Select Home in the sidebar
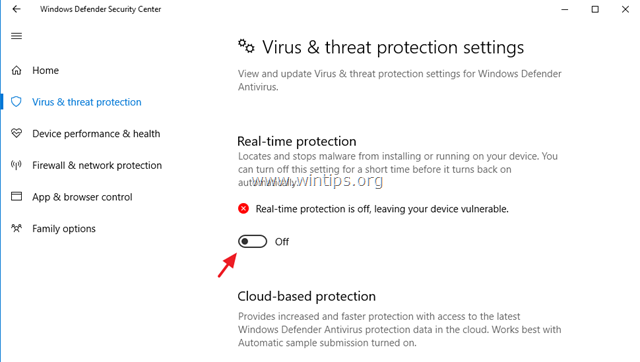Viewport: 640px width, 362px height. [45, 70]
